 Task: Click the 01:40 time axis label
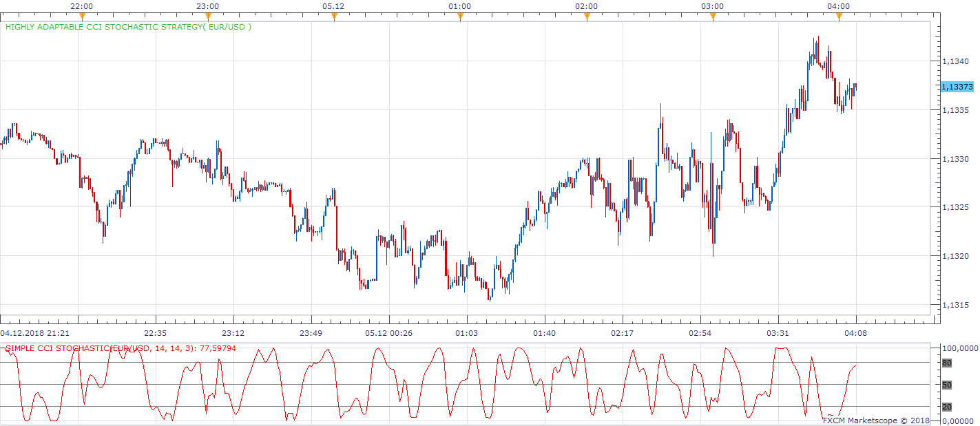[x=545, y=333]
